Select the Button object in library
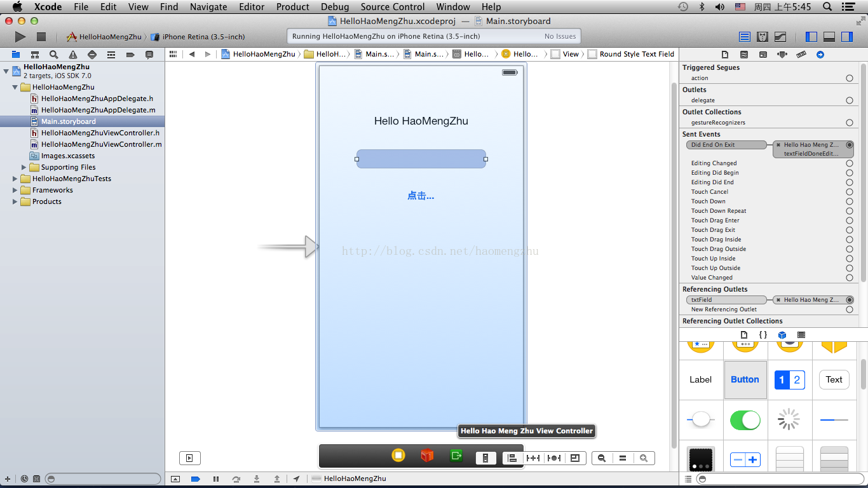 pos(745,379)
